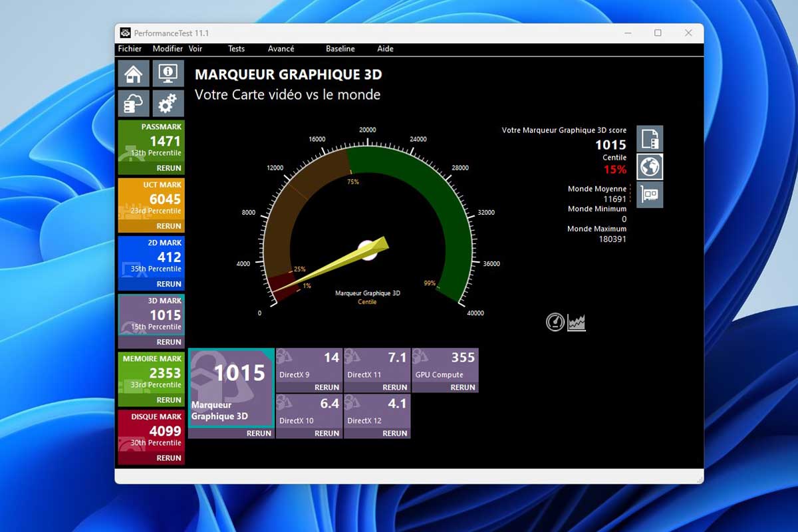Click the Monde Maximum 180391 value
Screen dimensions: 798x532
(612, 239)
